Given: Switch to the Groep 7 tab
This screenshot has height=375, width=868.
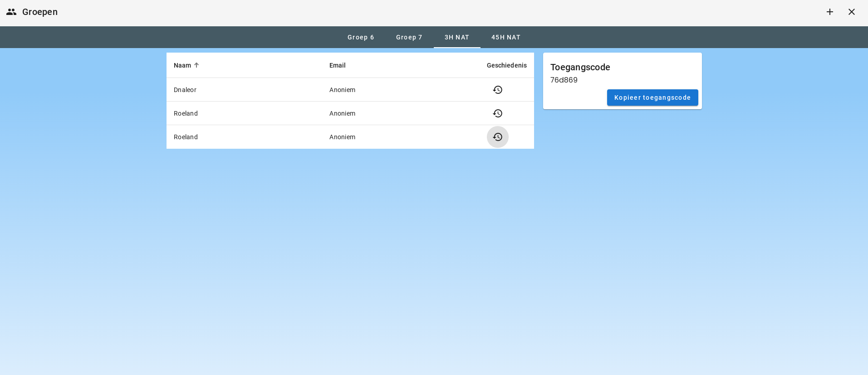Looking at the screenshot, I should [409, 37].
